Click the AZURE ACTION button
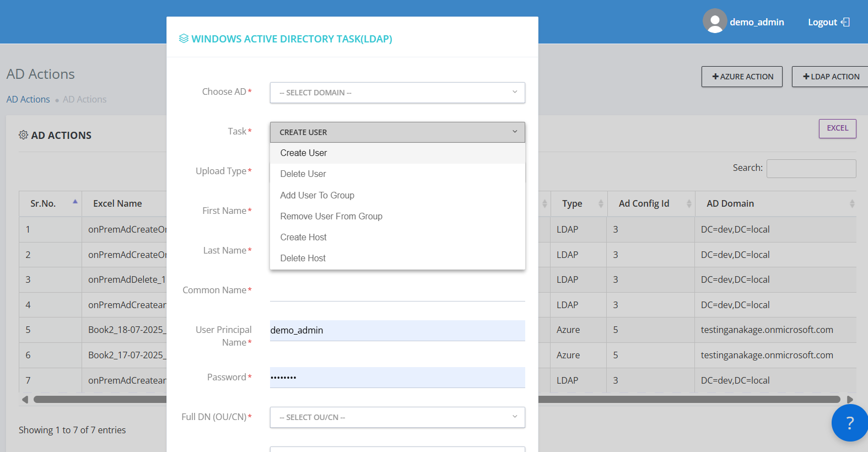The height and width of the screenshot is (452, 868). pos(742,77)
